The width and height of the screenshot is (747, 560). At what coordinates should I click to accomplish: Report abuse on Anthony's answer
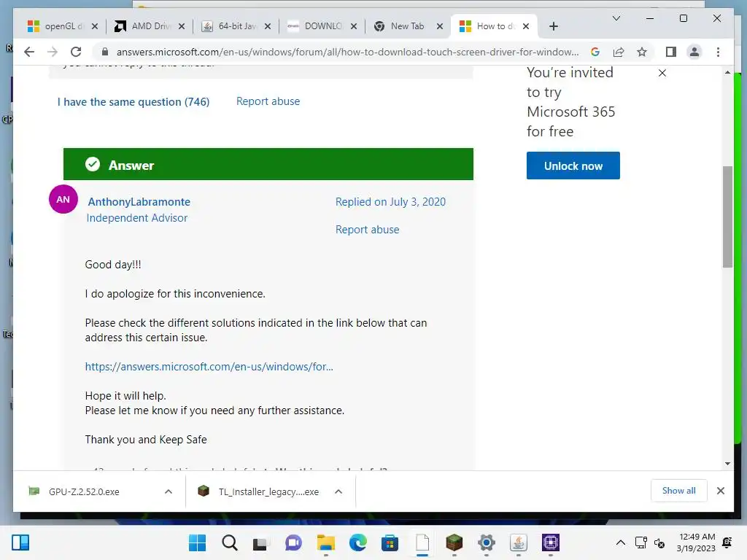(x=368, y=230)
